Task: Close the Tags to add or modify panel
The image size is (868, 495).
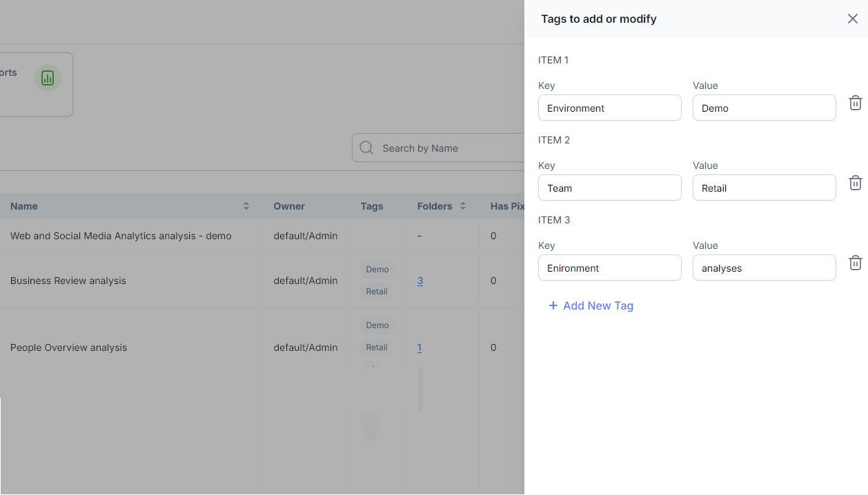Action: [853, 19]
